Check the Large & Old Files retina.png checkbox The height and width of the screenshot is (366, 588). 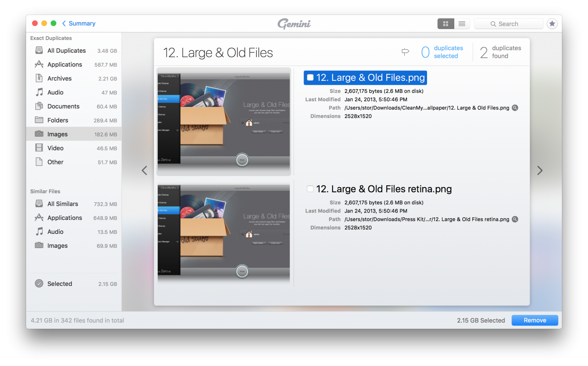tap(310, 189)
